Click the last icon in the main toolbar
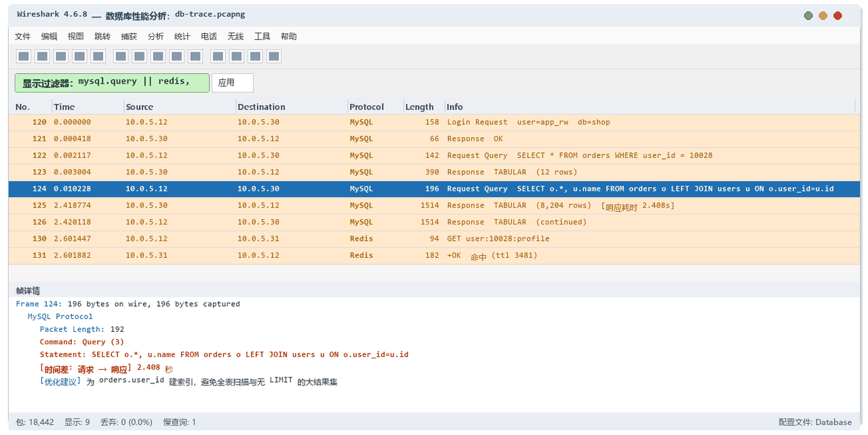Viewport: 868px width, 435px height. (274, 56)
